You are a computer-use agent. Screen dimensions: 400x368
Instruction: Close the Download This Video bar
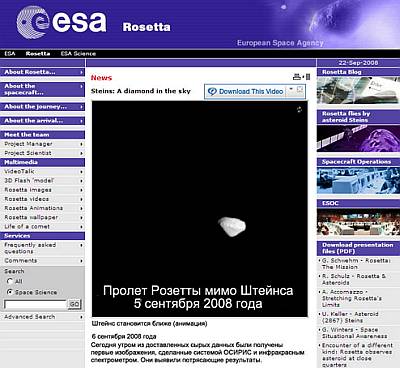(x=300, y=90)
